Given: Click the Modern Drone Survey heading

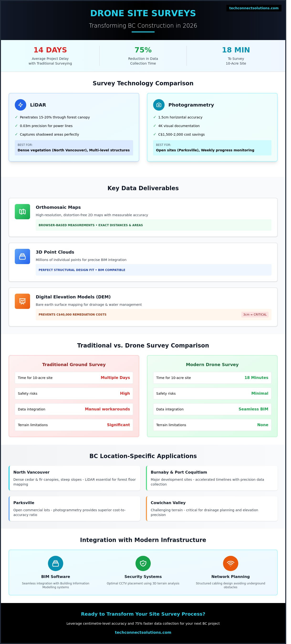Looking at the screenshot, I should pos(212,364).
